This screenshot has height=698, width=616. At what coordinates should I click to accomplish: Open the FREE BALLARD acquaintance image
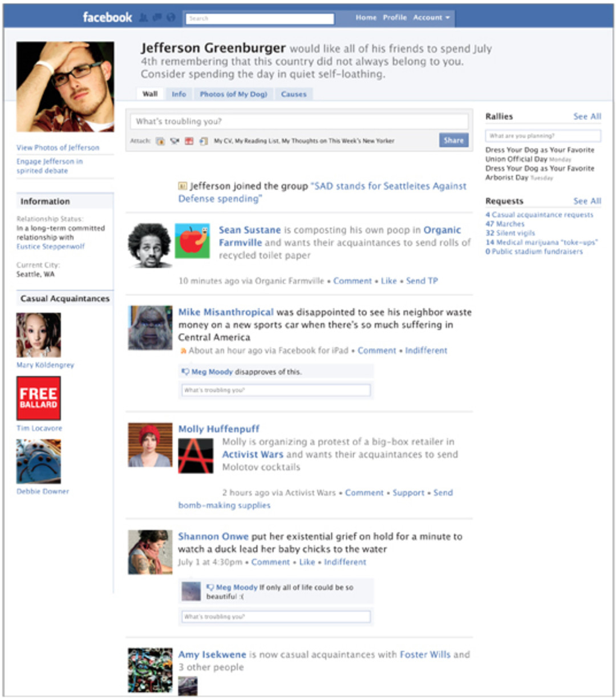pyautogui.click(x=39, y=398)
